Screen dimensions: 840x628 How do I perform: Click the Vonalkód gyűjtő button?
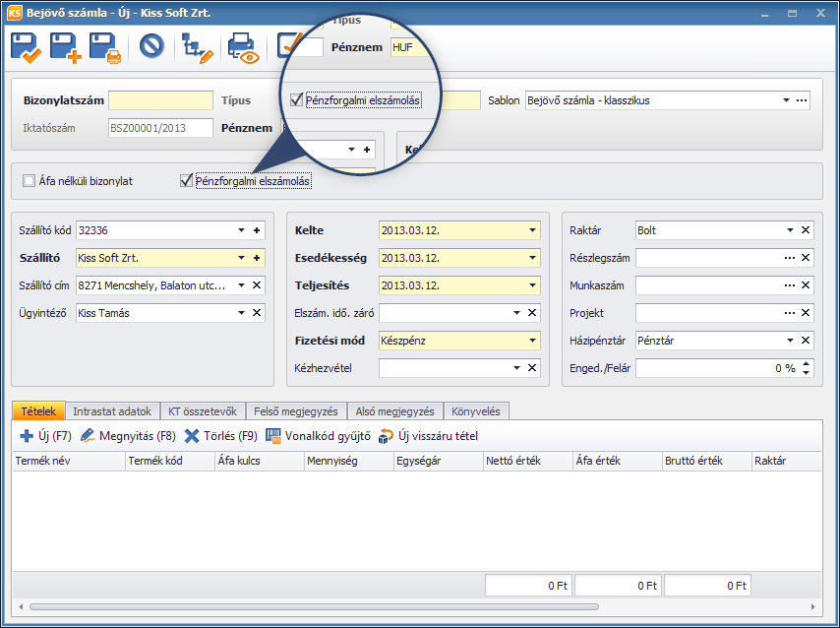[x=319, y=435]
